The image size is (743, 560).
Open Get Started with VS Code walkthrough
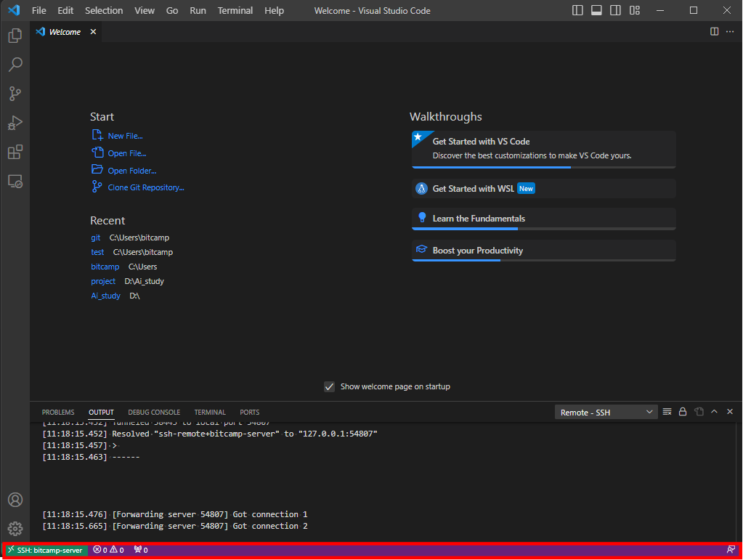[543, 149]
